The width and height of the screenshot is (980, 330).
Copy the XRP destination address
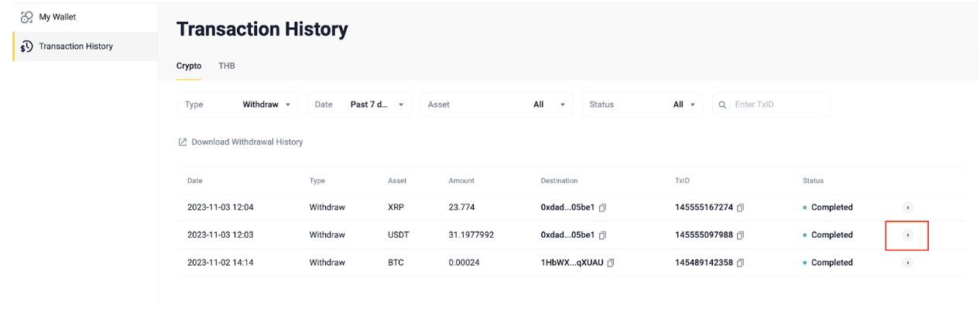point(602,208)
